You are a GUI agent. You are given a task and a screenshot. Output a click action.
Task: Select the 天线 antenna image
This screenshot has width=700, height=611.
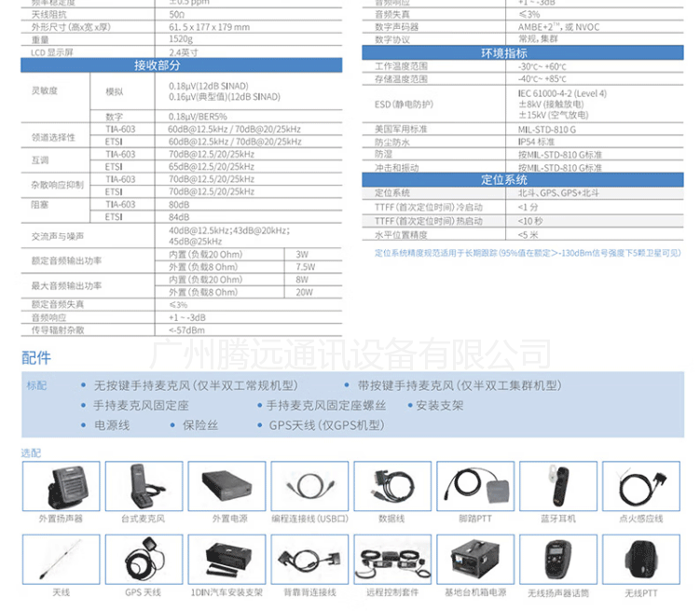62,559
